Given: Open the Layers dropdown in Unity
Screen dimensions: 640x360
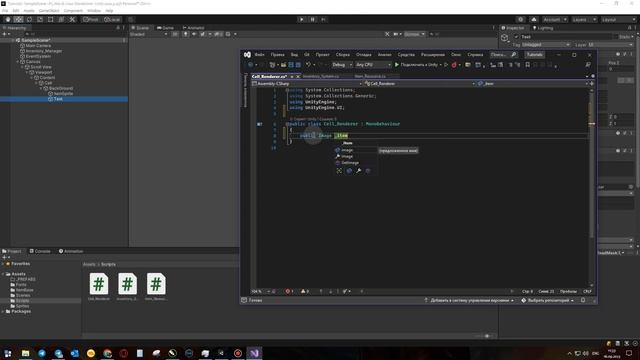Looking at the screenshot, I should coord(584,20).
